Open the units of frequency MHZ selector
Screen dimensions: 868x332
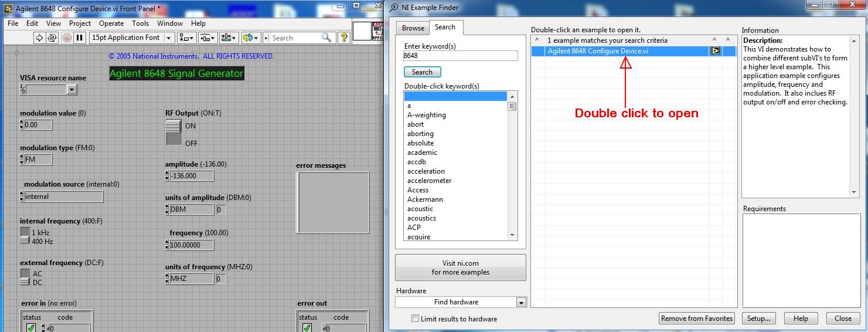190,279
